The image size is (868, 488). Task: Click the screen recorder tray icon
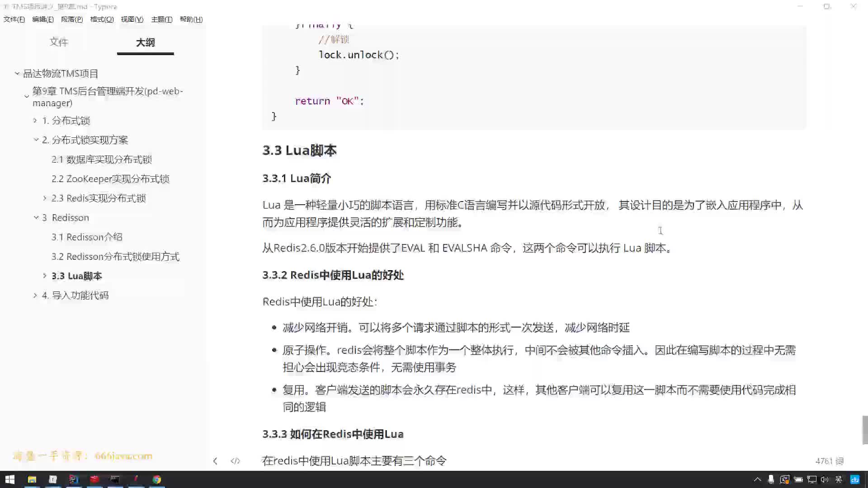coord(784,479)
